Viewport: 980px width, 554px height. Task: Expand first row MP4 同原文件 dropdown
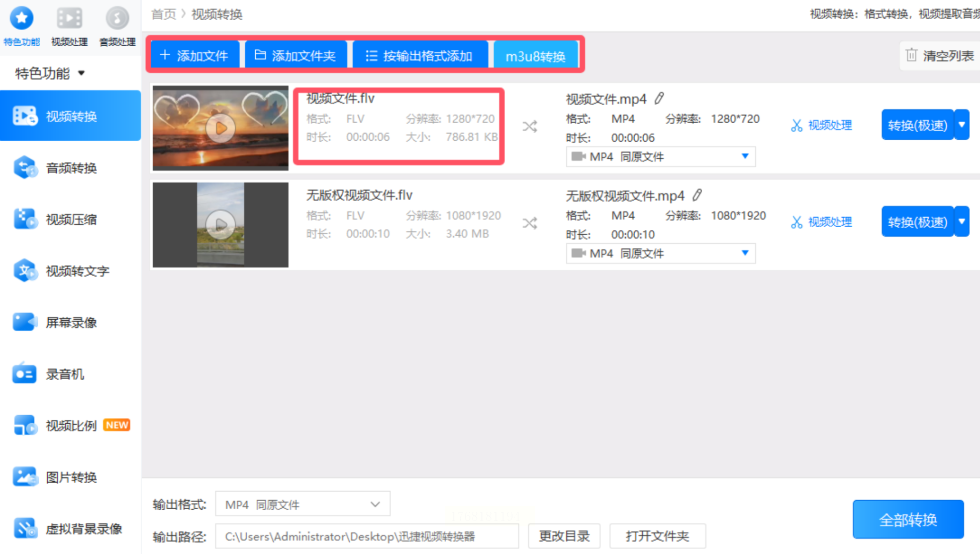tap(745, 156)
